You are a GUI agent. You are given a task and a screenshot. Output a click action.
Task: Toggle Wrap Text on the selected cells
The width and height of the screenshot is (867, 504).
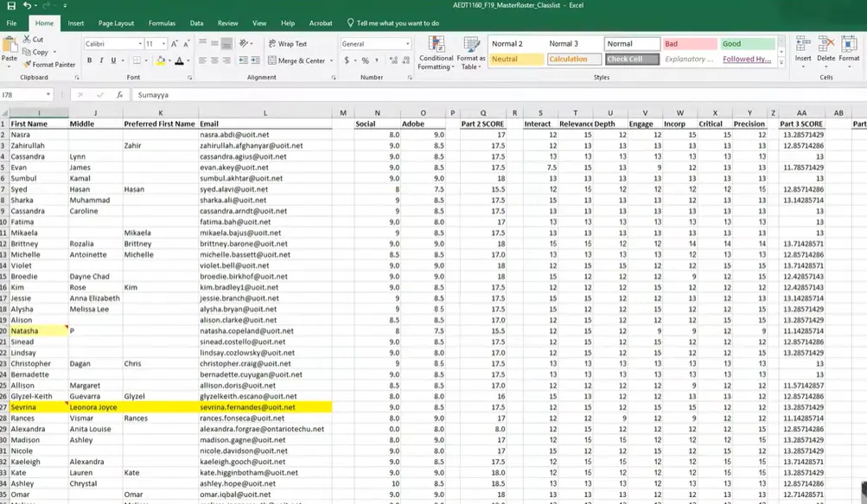[287, 44]
